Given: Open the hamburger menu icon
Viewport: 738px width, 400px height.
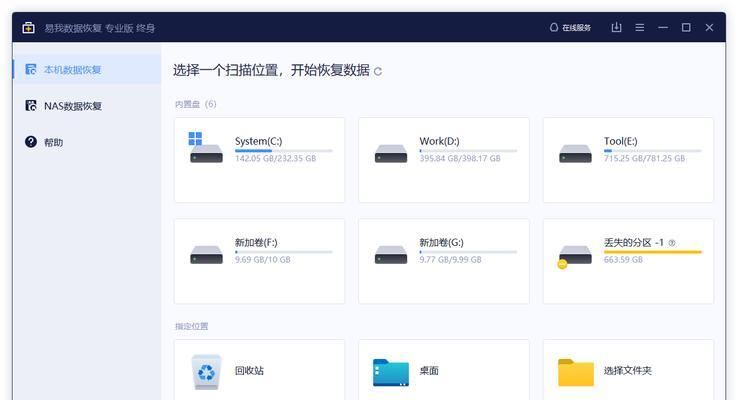Looking at the screenshot, I should (640, 28).
